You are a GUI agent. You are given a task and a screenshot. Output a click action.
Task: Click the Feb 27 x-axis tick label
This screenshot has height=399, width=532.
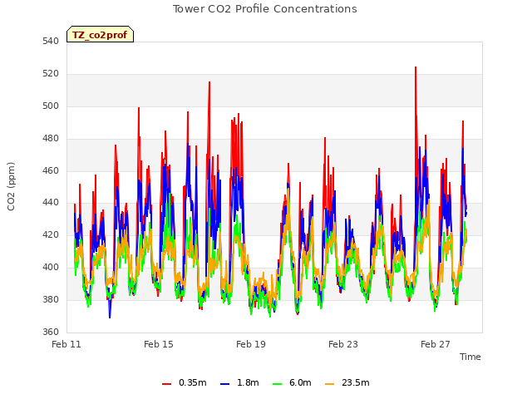click(436, 344)
